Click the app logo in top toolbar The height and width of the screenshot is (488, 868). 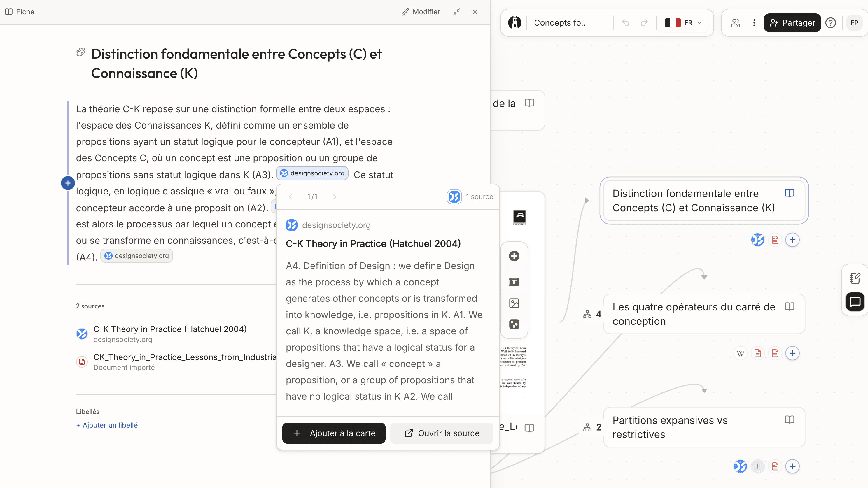pyautogui.click(x=514, y=22)
